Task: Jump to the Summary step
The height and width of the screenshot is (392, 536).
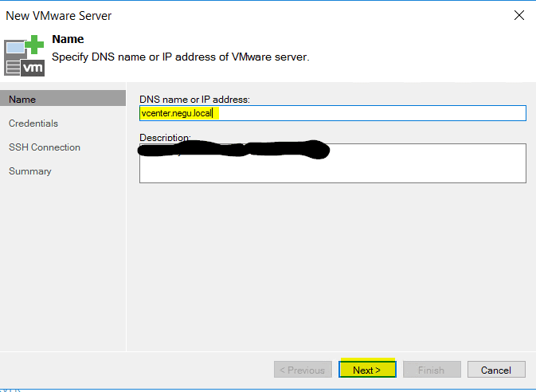Action: point(30,171)
